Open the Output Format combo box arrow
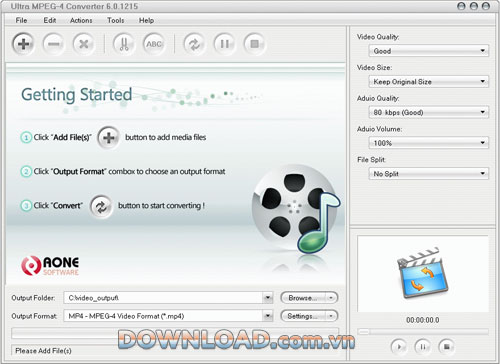500x364 pixels. click(x=268, y=316)
